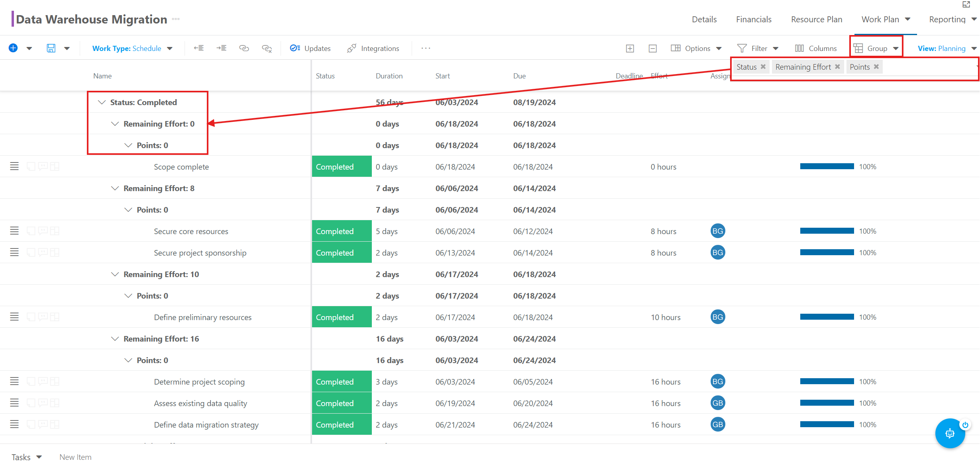Open the Updates panel button
The height and width of the screenshot is (465, 980).
click(310, 48)
